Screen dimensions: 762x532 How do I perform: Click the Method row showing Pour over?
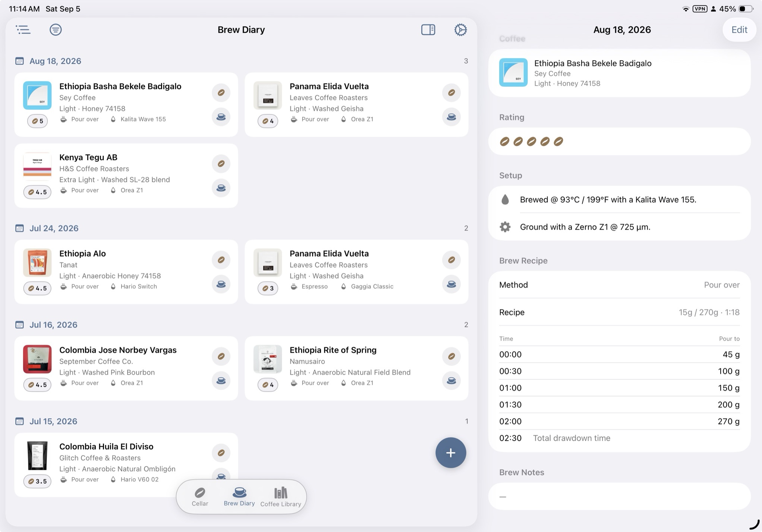619,285
